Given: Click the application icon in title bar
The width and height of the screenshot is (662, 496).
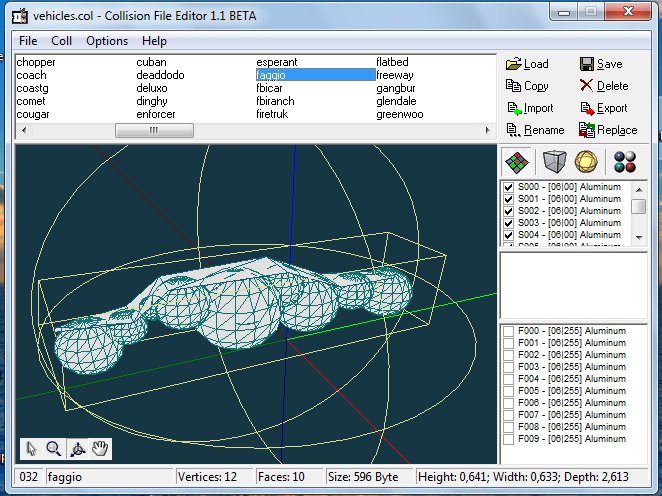Looking at the screenshot, I should 19,16.
